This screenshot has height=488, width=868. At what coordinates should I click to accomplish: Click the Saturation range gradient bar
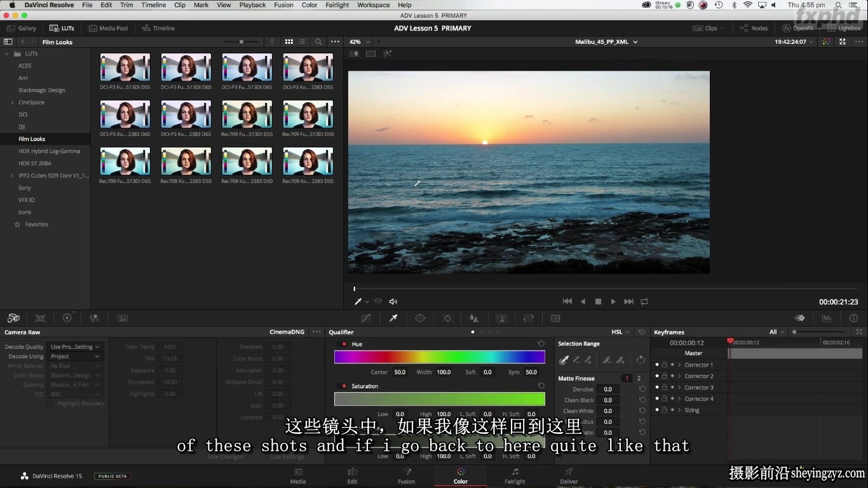tap(440, 399)
